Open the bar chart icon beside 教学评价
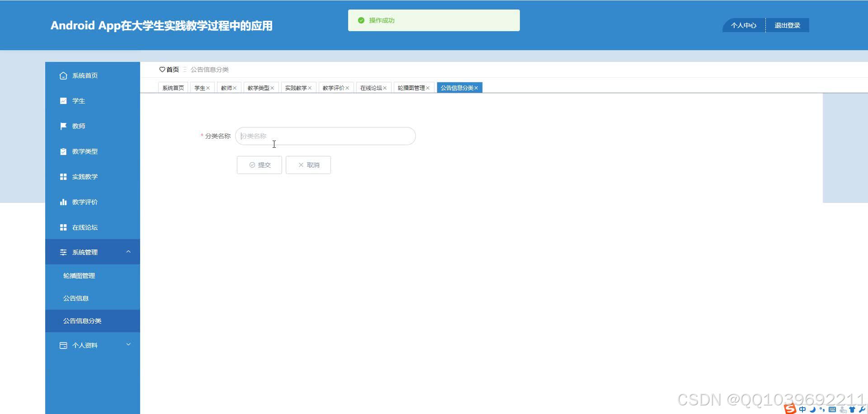This screenshot has width=868, height=414. [63, 202]
